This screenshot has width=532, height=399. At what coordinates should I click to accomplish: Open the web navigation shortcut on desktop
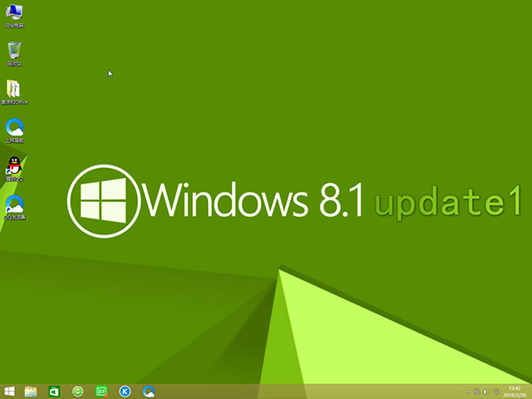coord(14,127)
